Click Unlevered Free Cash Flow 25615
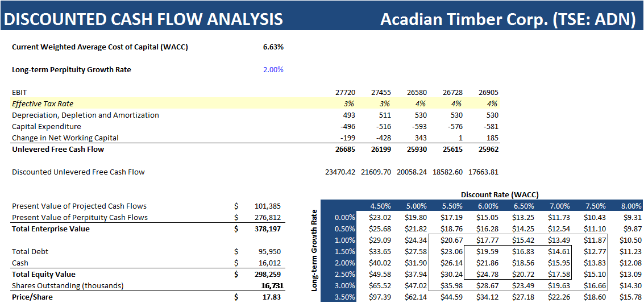This screenshot has height=303, width=644. pos(452,150)
